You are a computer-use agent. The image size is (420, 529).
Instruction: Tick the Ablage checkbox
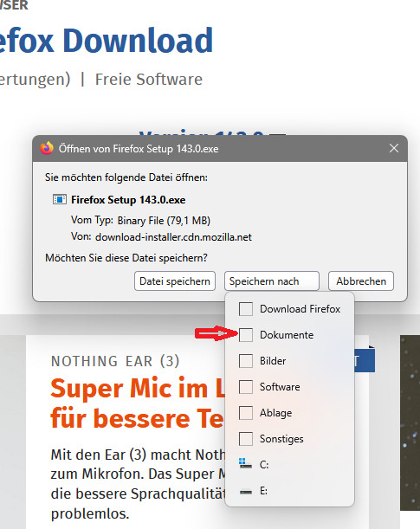click(246, 413)
